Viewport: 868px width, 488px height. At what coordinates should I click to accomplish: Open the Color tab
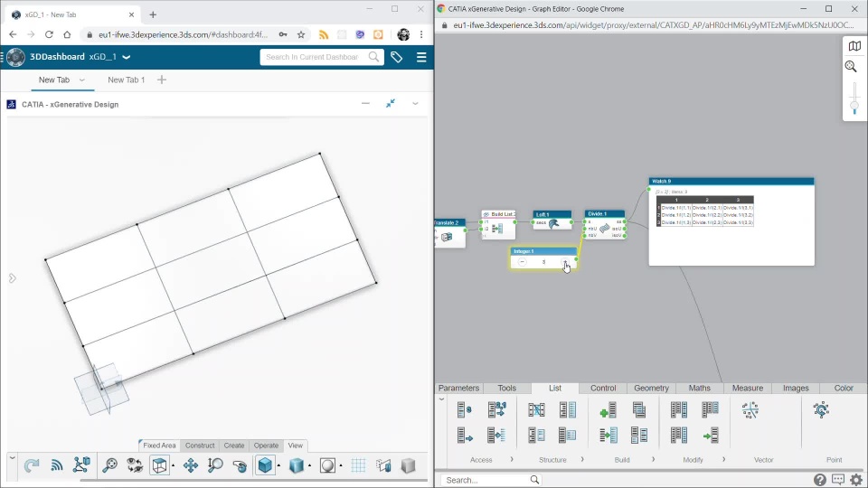[844, 388]
